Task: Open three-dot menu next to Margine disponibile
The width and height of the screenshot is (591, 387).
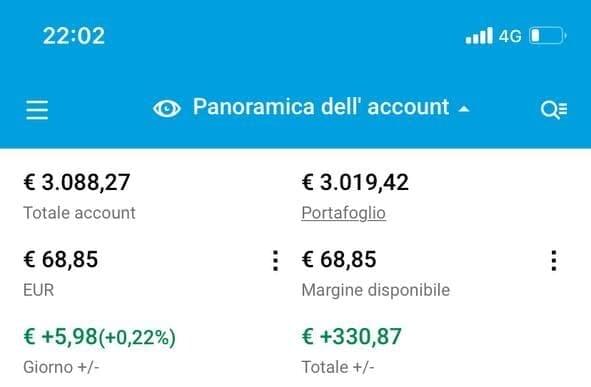Action: [x=554, y=260]
